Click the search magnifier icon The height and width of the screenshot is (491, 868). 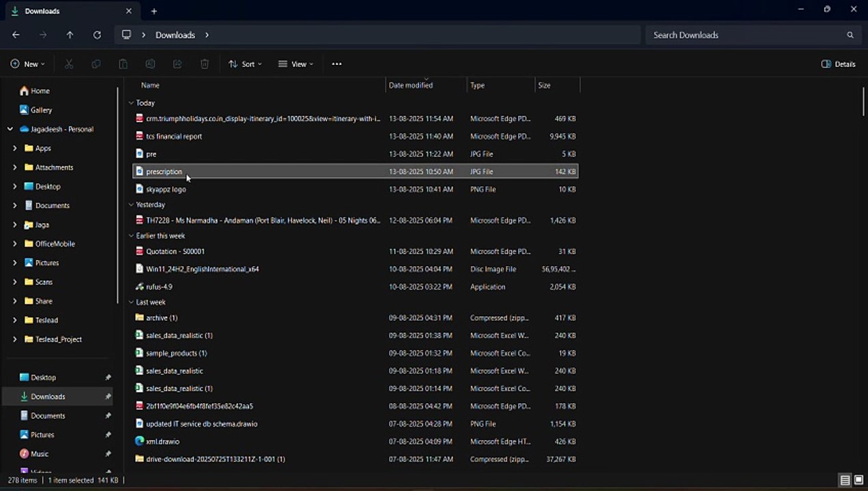click(x=850, y=35)
